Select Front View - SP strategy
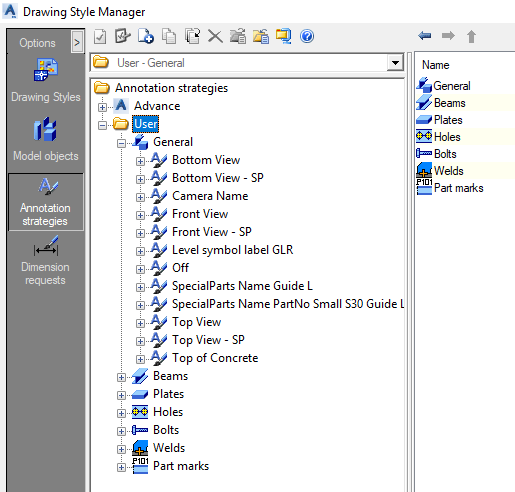The height and width of the screenshot is (492, 515). pyautogui.click(x=212, y=232)
